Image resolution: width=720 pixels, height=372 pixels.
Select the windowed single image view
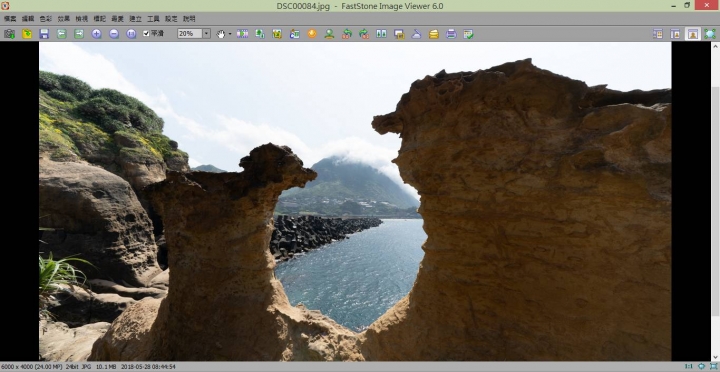692,34
